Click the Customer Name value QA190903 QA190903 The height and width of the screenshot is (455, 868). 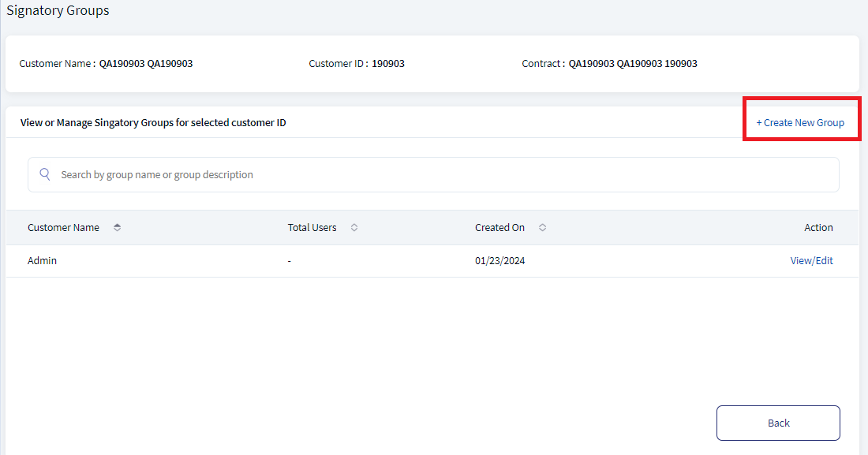pos(146,64)
